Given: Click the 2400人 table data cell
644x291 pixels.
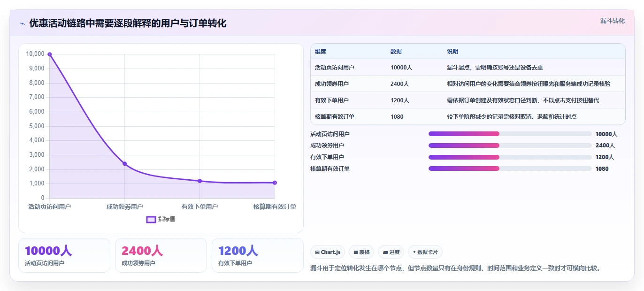Looking at the screenshot, I should coord(414,84).
